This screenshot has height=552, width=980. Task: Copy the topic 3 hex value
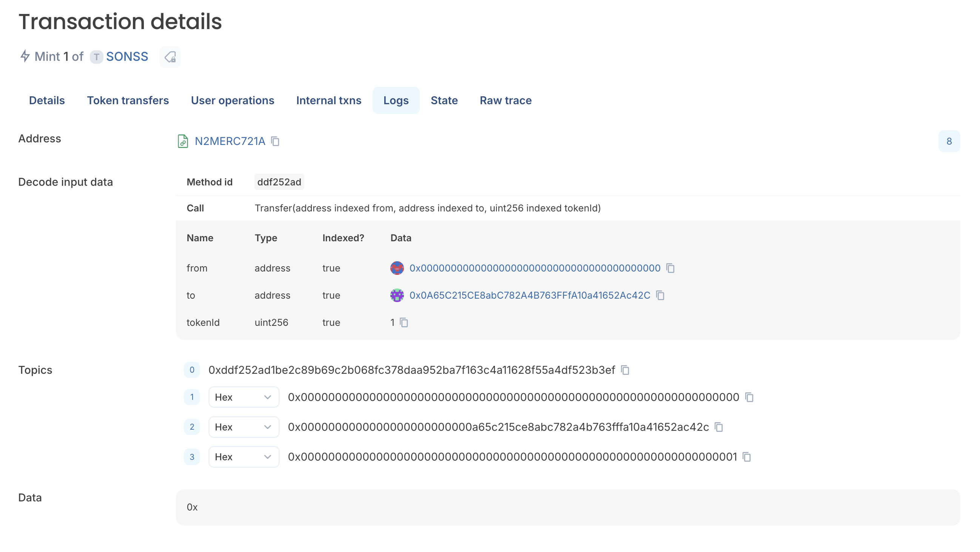[x=746, y=456]
